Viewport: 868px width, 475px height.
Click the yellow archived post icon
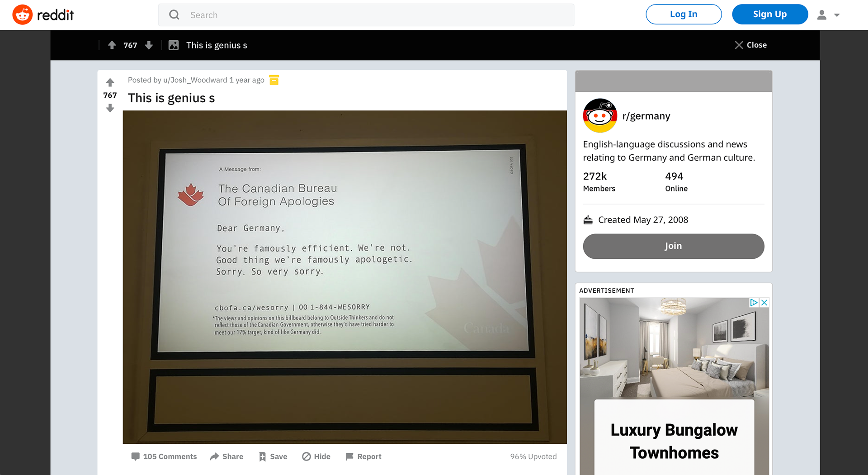coord(274,80)
